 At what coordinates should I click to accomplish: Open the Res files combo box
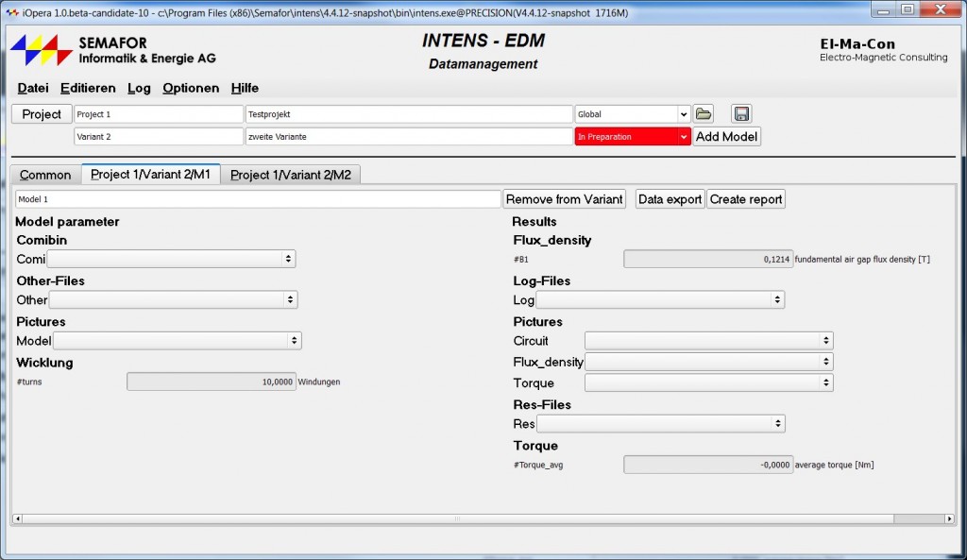point(661,424)
